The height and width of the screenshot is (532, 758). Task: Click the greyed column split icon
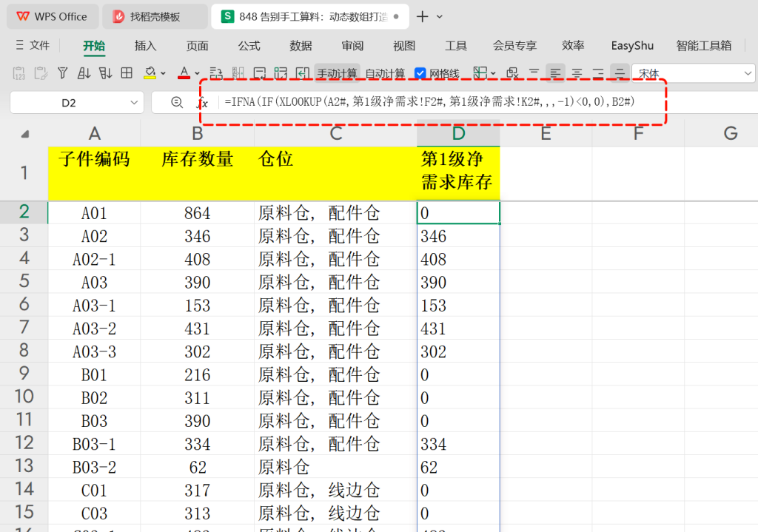tap(238, 73)
